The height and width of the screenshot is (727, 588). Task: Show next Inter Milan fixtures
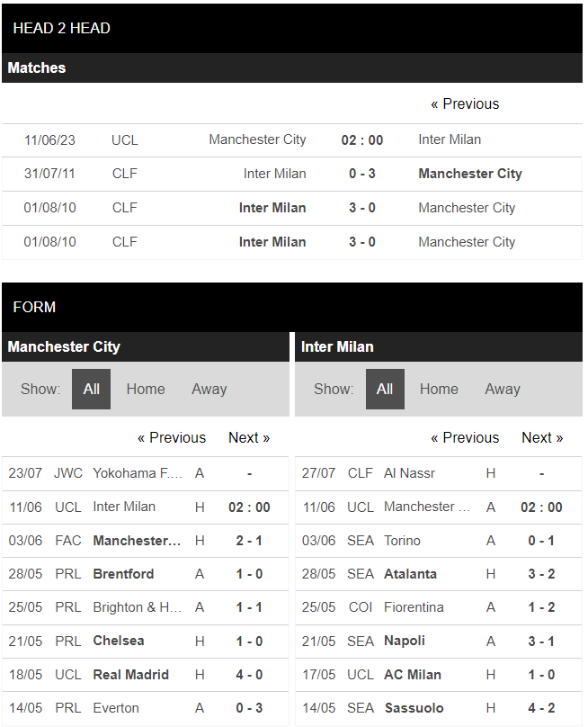542,437
